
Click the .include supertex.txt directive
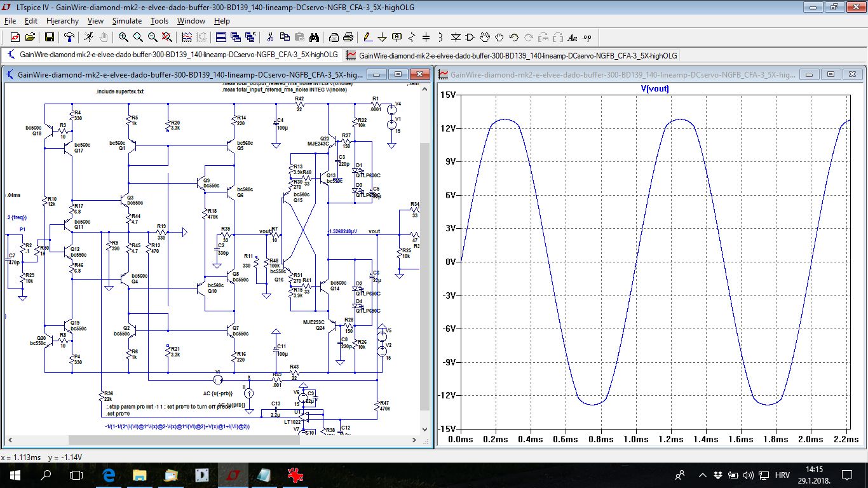(x=119, y=91)
